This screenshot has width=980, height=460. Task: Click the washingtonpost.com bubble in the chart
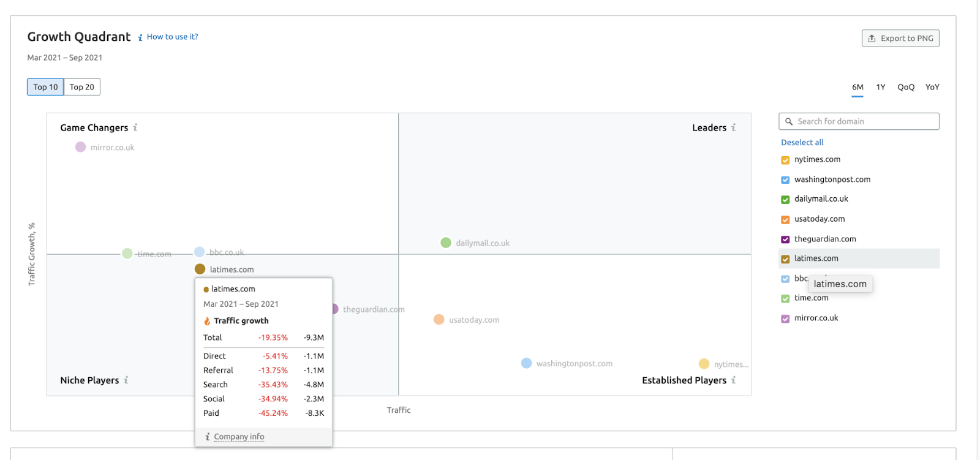(527, 363)
